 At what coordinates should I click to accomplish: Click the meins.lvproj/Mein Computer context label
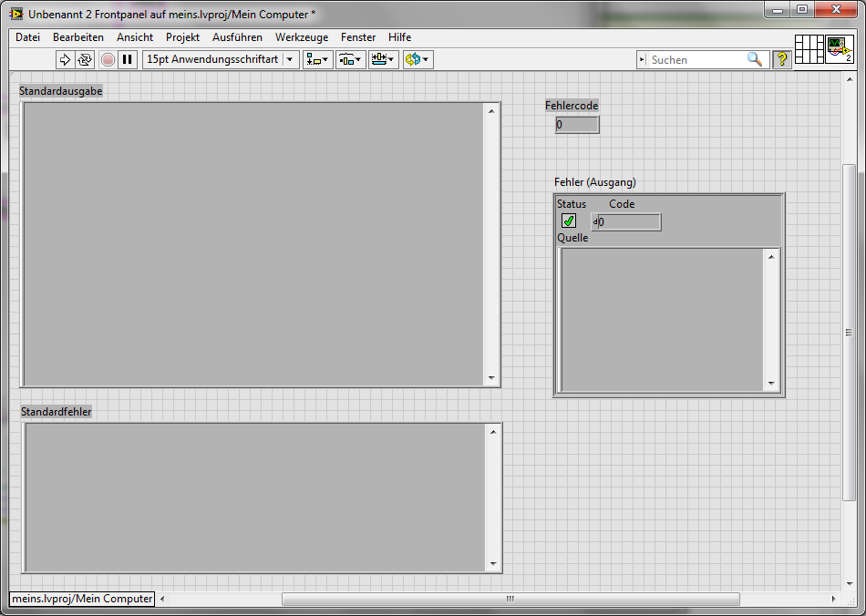(x=82, y=599)
